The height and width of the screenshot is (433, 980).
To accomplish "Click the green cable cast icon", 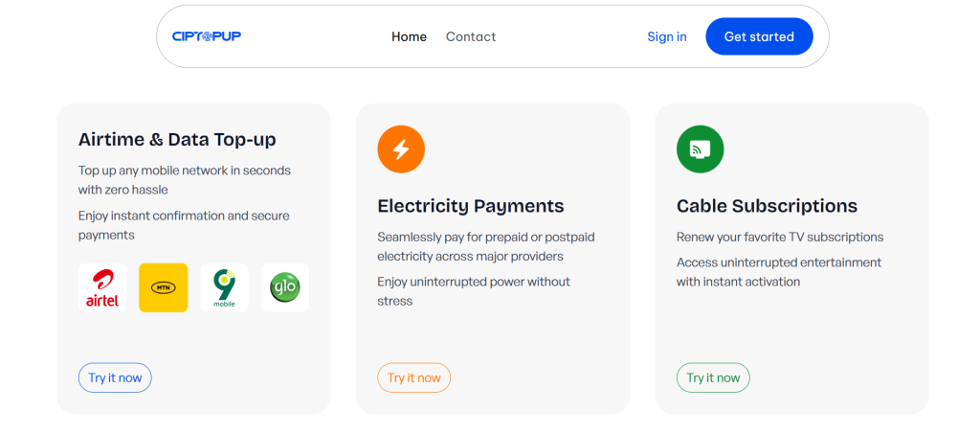I will tap(700, 149).
